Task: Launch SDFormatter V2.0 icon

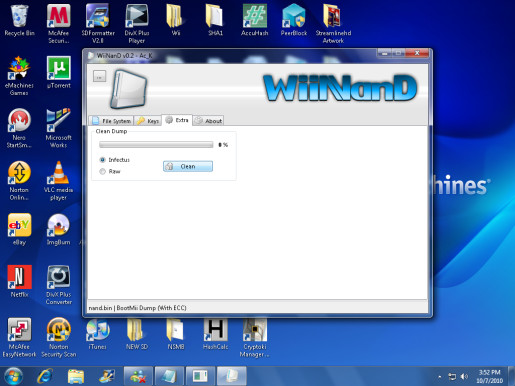Action: click(98, 24)
